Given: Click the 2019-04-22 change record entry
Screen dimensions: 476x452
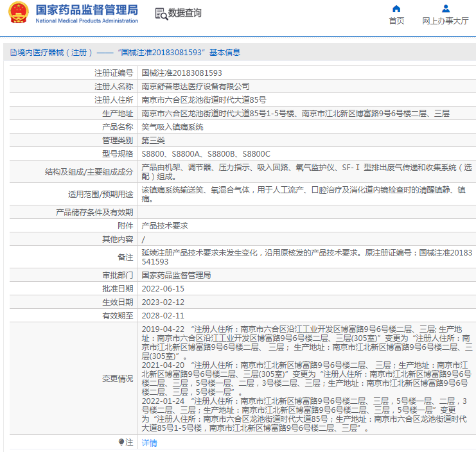Looking at the screenshot, I should (x=307, y=343).
